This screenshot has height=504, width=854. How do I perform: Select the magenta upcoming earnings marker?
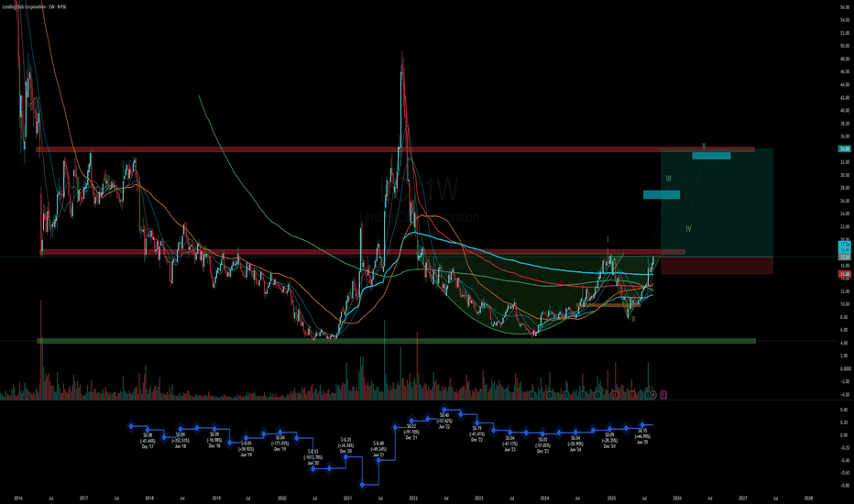(x=663, y=394)
